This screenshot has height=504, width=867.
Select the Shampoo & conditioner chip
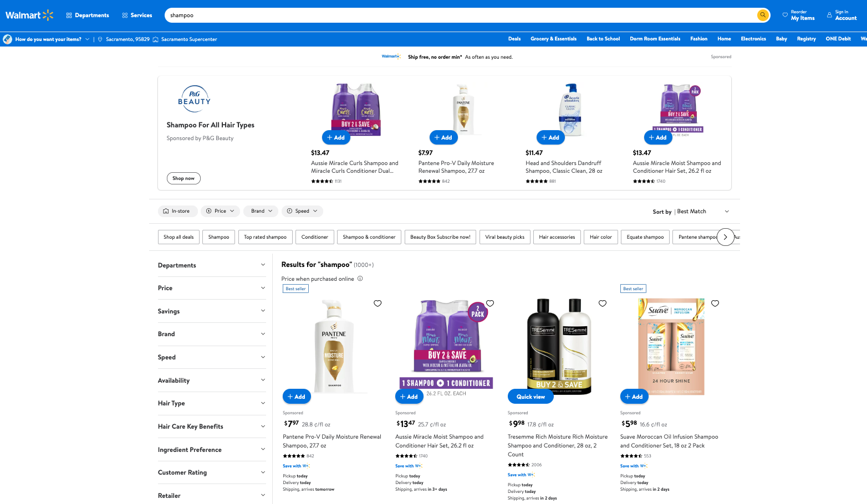[369, 237]
